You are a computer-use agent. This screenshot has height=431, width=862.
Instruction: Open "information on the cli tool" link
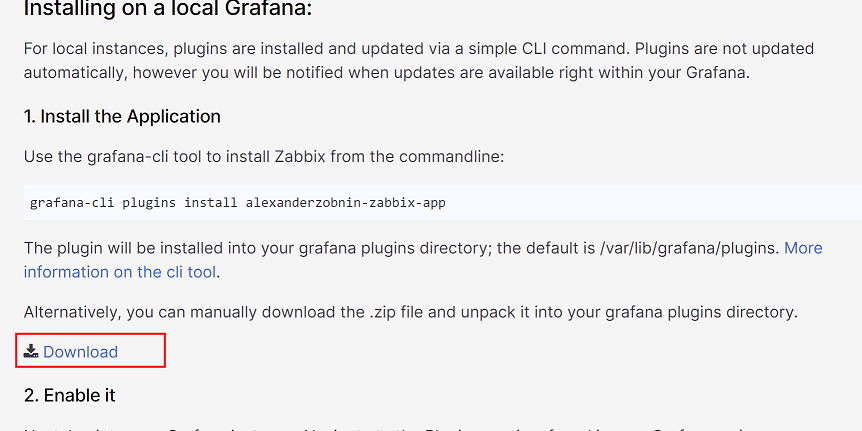point(121,271)
